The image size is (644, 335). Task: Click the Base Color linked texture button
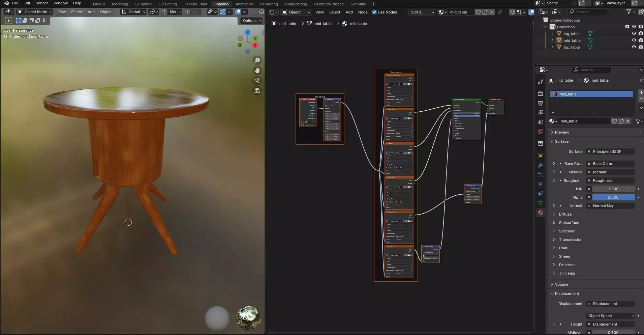611,164
